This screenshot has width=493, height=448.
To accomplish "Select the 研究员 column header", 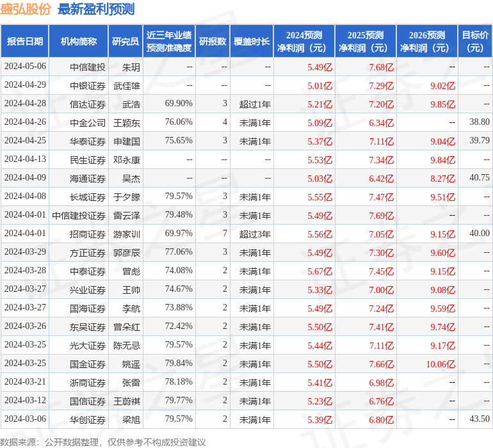I will pos(125,41).
